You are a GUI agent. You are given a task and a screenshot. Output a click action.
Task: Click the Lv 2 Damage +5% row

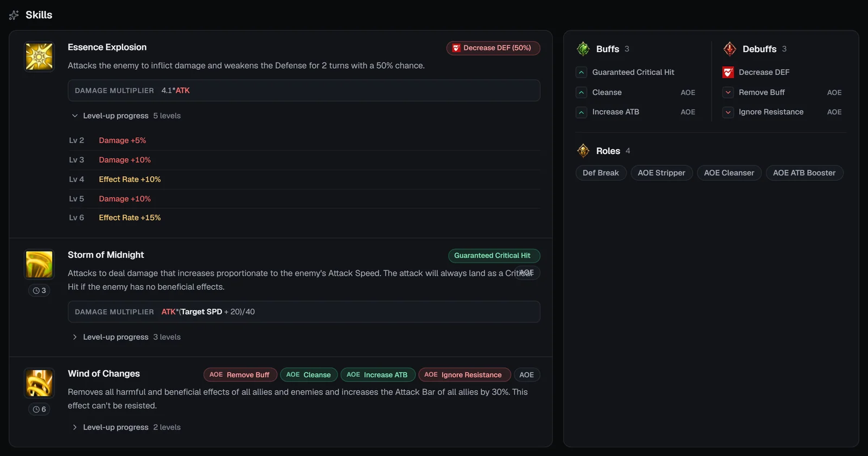click(304, 140)
